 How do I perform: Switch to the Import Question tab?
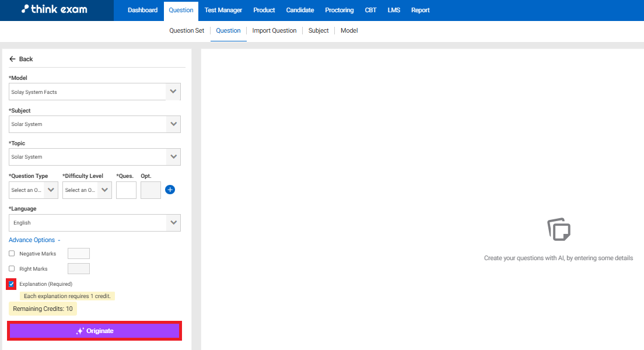[274, 30]
